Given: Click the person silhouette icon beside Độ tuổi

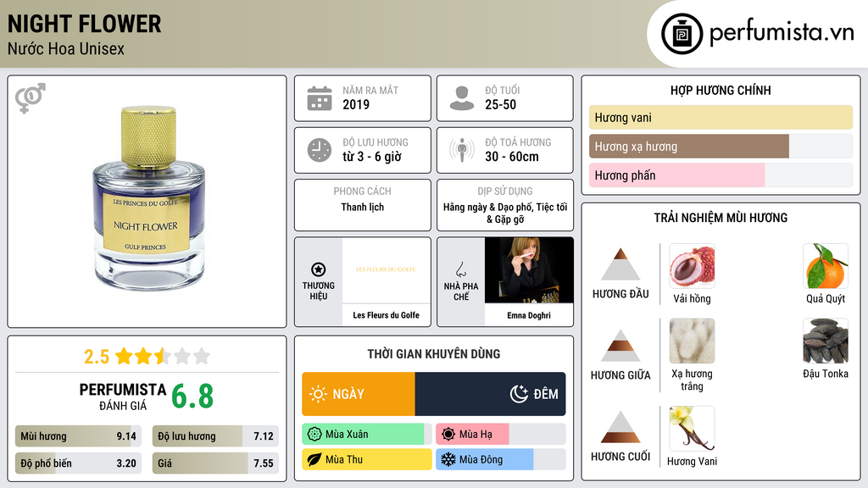Looking at the screenshot, I should pos(462,98).
